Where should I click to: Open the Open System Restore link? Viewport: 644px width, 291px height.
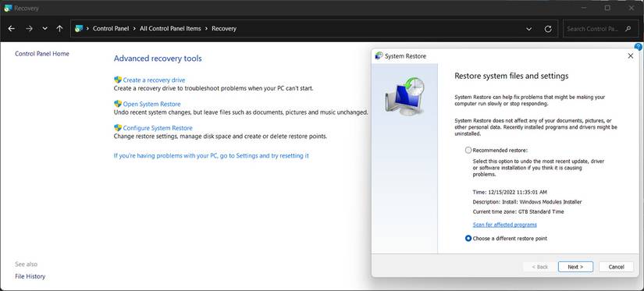(151, 104)
